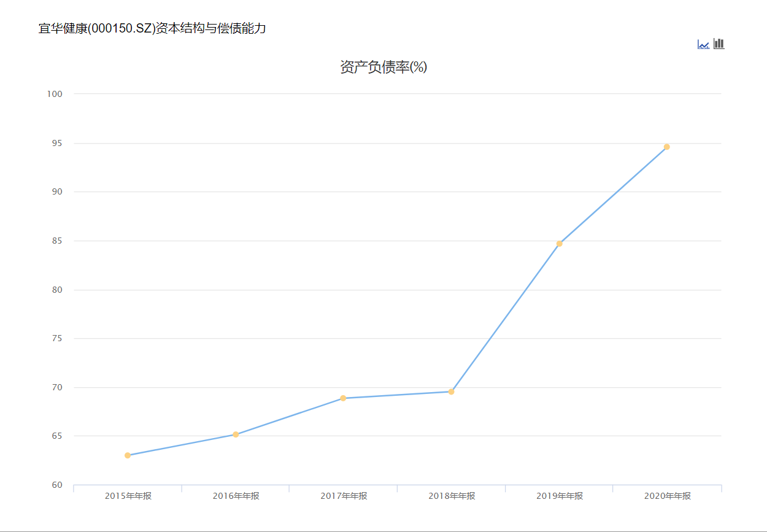This screenshot has height=532, width=767.
Task: Click x-axis label 2020年年报
Action: click(668, 496)
